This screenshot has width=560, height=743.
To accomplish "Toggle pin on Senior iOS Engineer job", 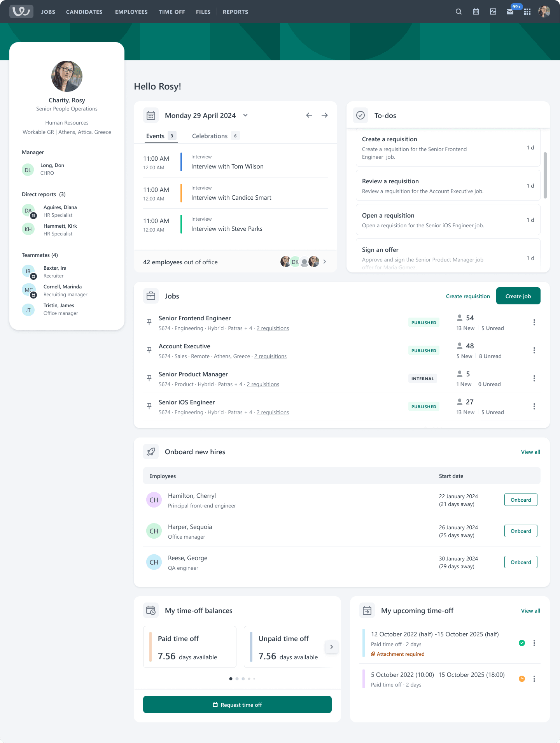I will pos(149,406).
